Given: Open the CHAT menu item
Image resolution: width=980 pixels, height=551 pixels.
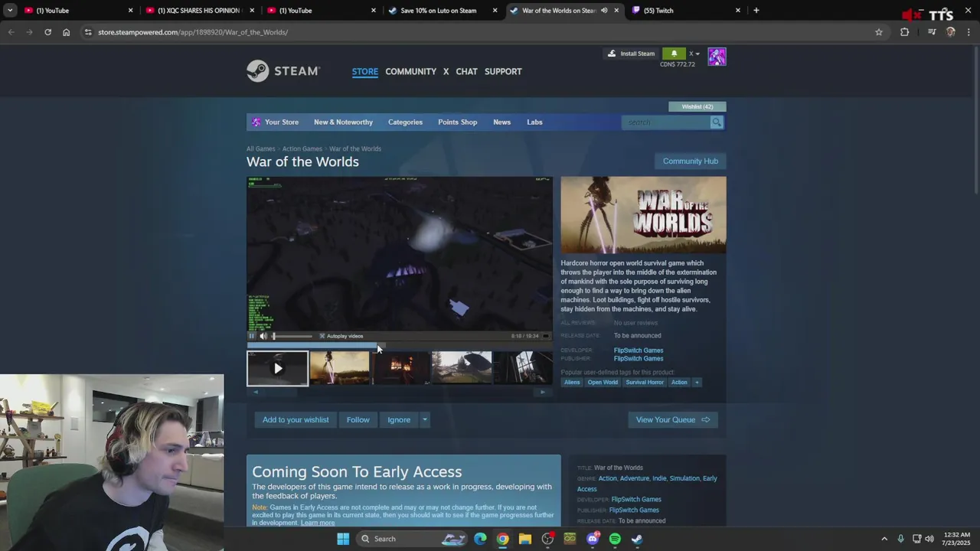Looking at the screenshot, I should 466,71.
